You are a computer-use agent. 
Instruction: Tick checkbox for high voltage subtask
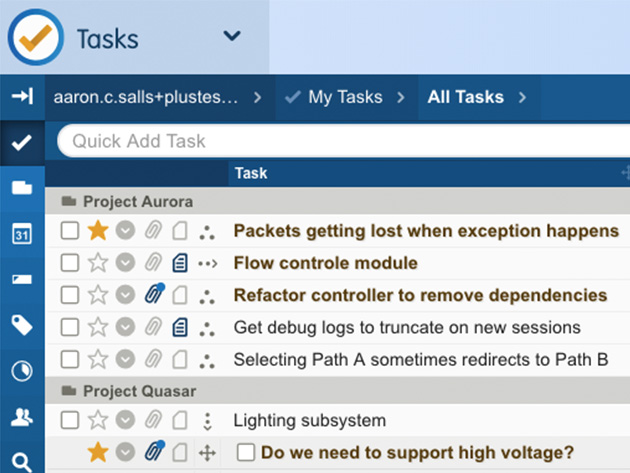pos(245,453)
